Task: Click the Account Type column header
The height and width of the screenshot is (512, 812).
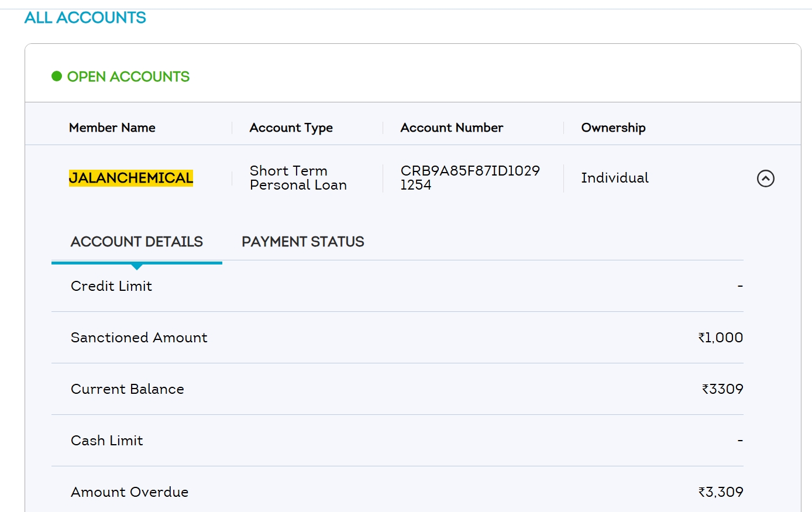Action: click(291, 128)
